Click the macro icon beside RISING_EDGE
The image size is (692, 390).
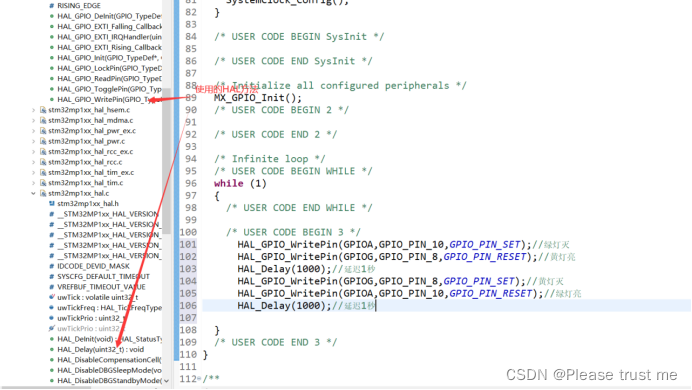point(52,6)
